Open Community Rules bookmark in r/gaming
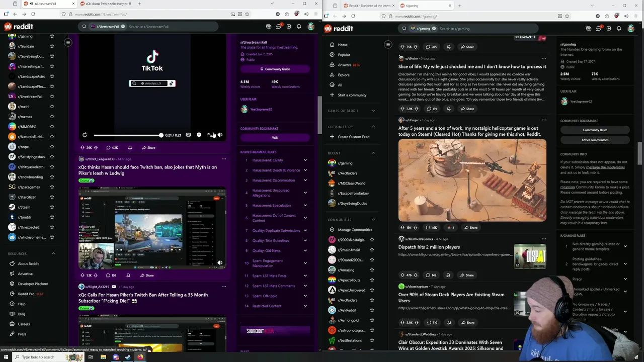 point(595,130)
